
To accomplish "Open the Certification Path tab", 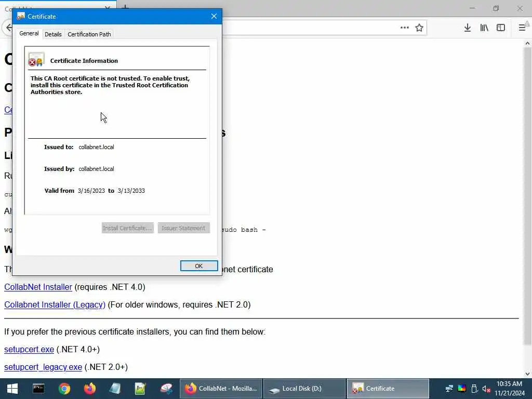I will click(89, 34).
